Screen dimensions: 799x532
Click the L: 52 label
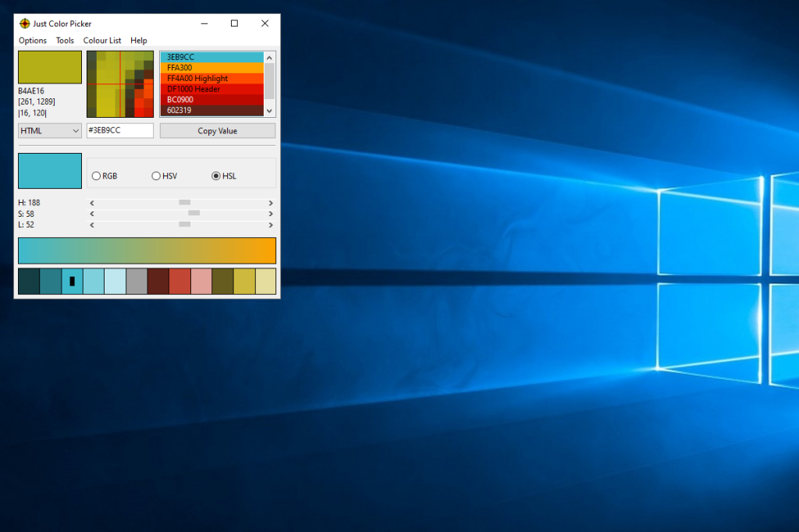point(26,225)
